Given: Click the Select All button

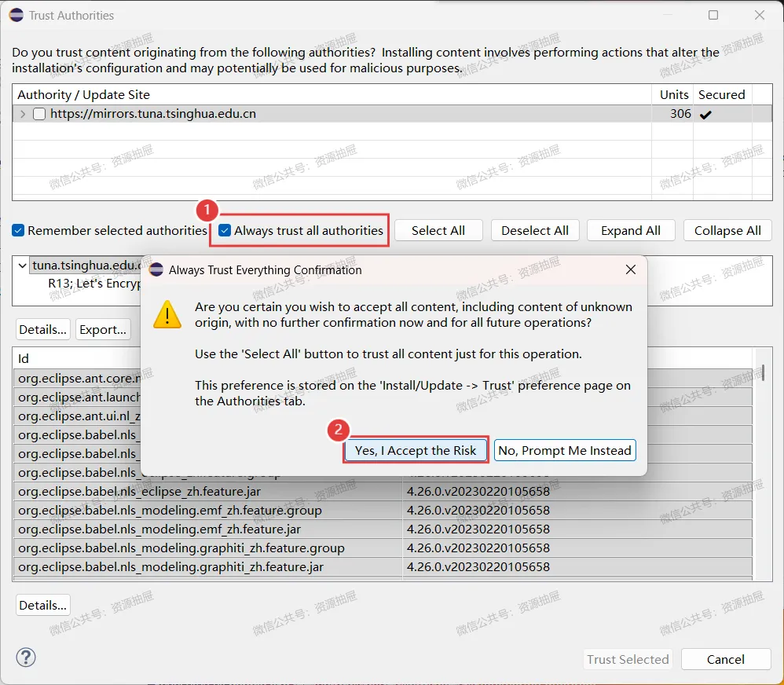Looking at the screenshot, I should [x=438, y=230].
